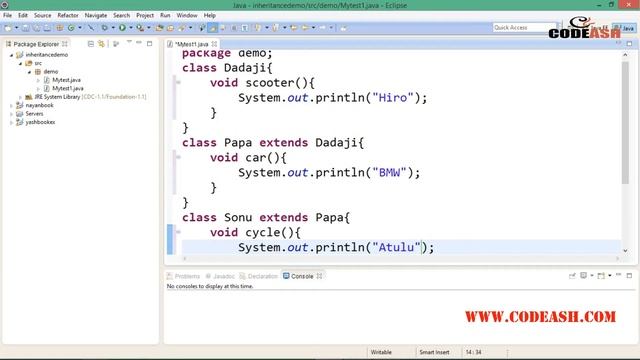
Task: Collapse the src folder node
Action: click(20, 63)
